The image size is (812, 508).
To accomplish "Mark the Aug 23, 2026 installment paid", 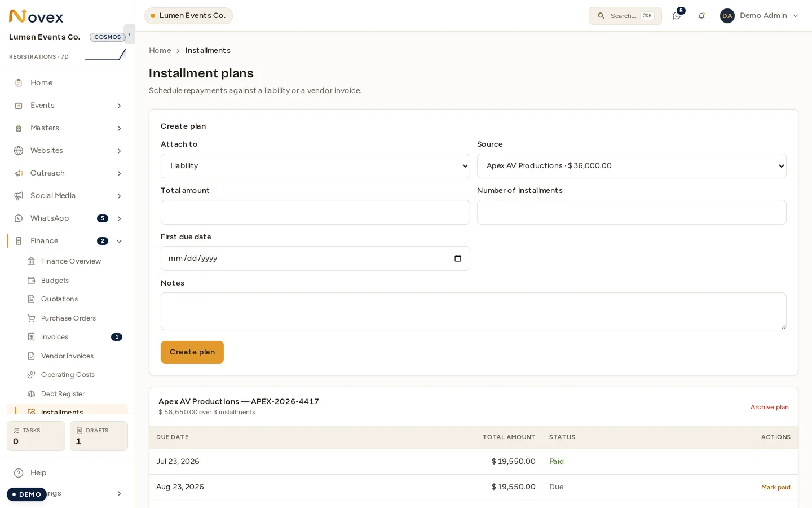I will tap(775, 487).
